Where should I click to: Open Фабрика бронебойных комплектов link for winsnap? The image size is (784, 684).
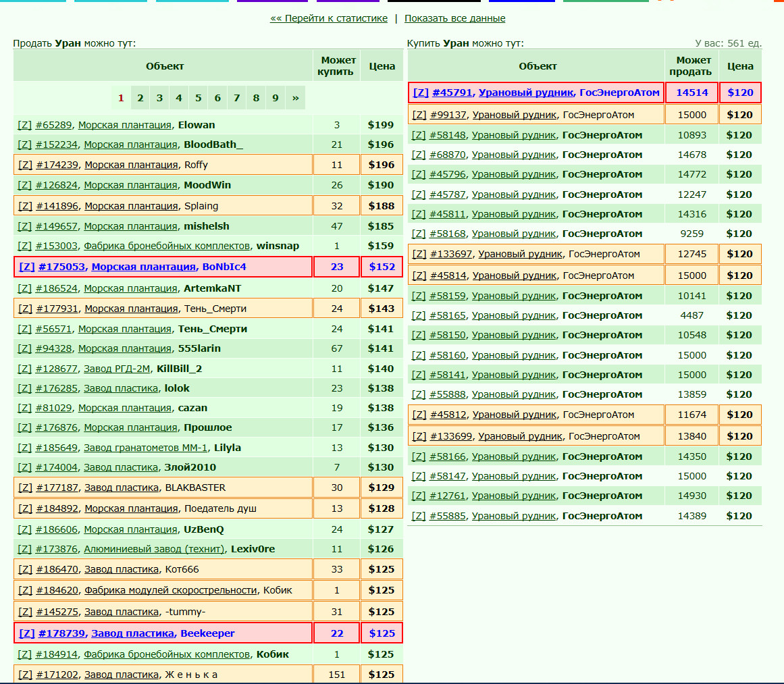[167, 246]
